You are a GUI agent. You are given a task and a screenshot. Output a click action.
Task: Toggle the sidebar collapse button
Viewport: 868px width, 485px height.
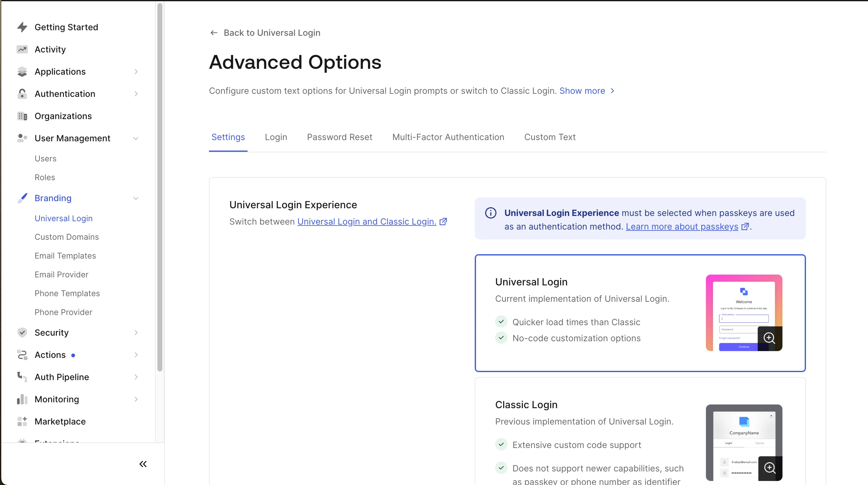point(143,464)
